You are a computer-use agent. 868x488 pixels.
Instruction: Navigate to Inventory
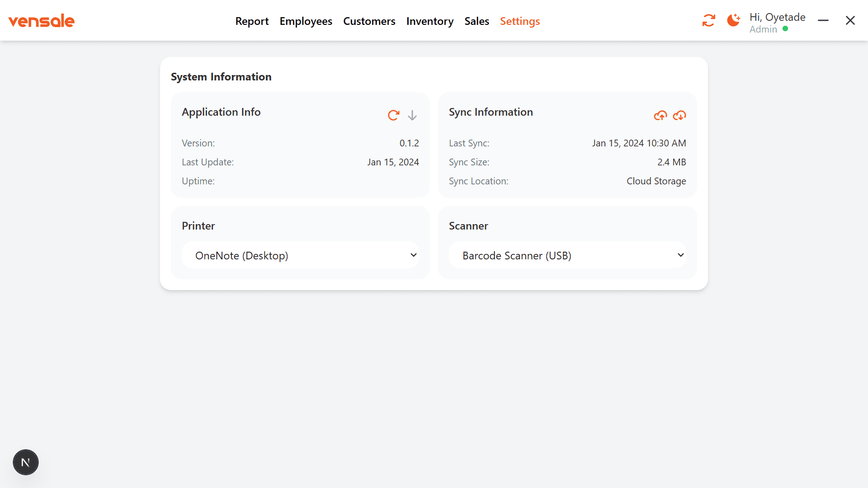429,21
